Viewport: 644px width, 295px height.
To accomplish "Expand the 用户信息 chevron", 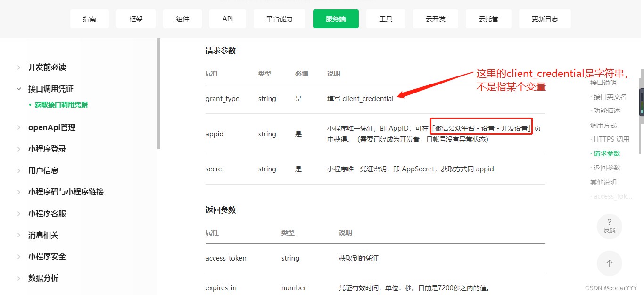I will click(19, 170).
